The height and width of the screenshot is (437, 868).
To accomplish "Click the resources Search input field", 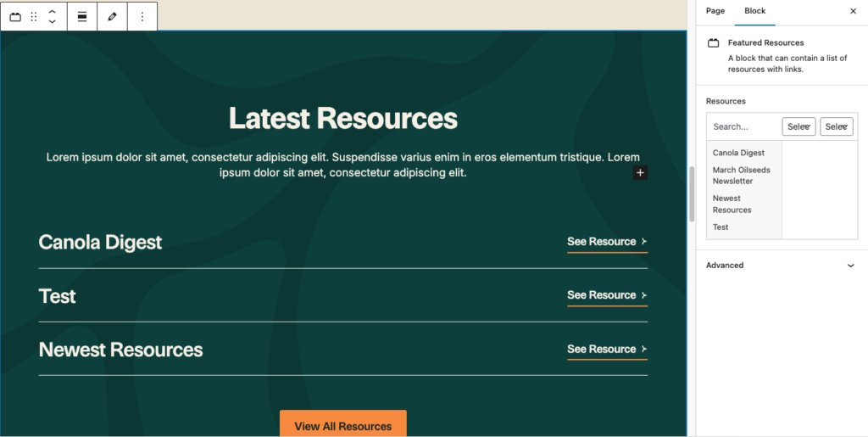I will [743, 126].
